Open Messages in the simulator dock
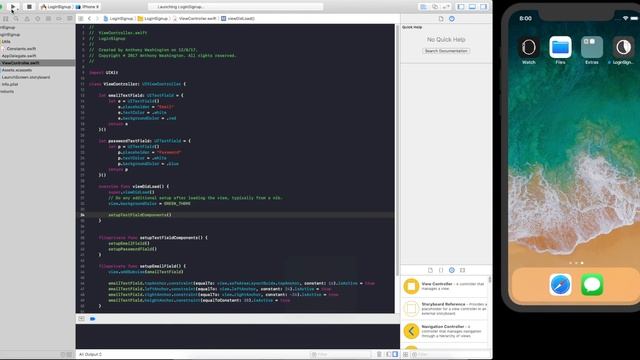 point(592,285)
